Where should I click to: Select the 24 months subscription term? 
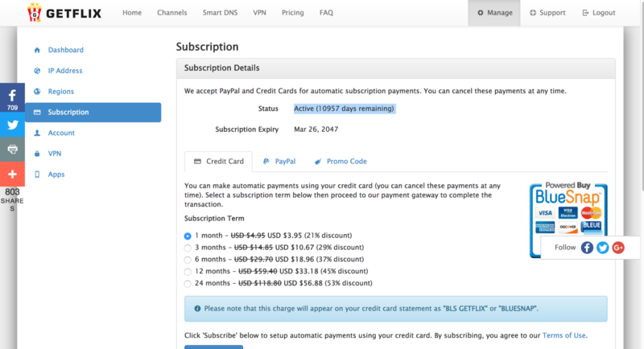[x=188, y=283]
